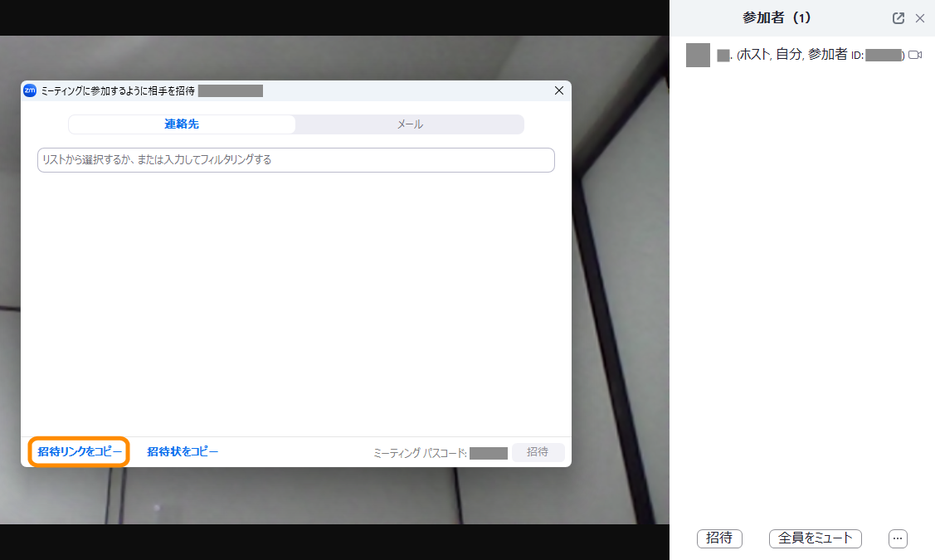Switch to the メール tab
935x560 pixels.
(x=410, y=124)
